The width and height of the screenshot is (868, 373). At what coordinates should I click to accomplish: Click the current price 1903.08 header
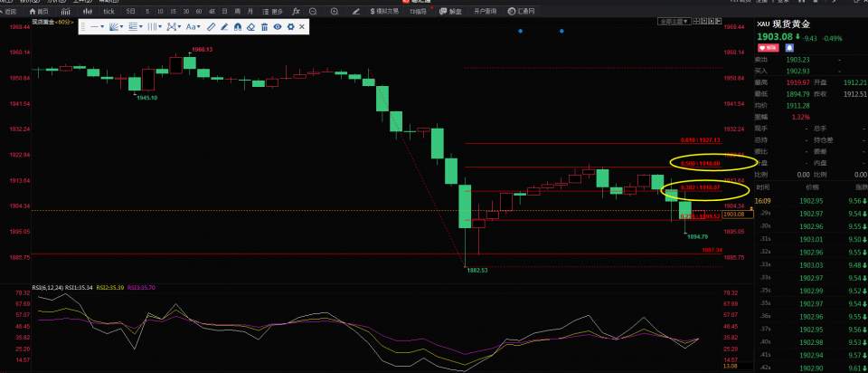(x=774, y=37)
